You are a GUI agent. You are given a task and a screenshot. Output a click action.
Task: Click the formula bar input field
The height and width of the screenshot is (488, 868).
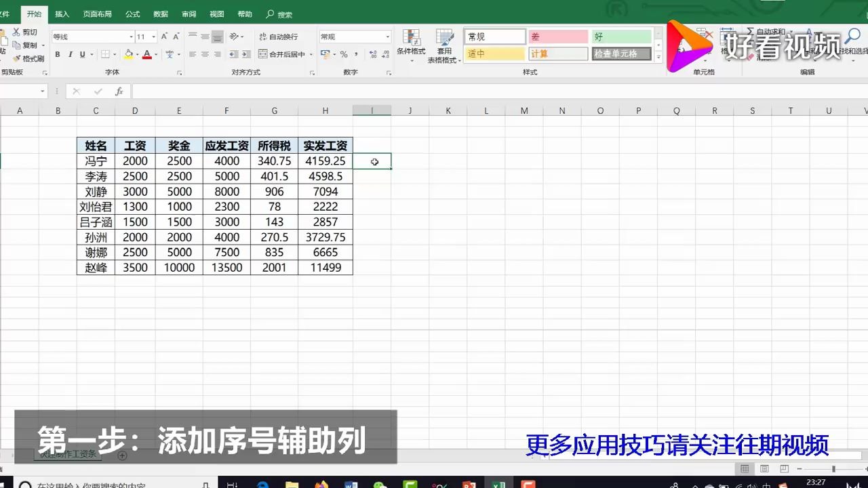click(499, 91)
